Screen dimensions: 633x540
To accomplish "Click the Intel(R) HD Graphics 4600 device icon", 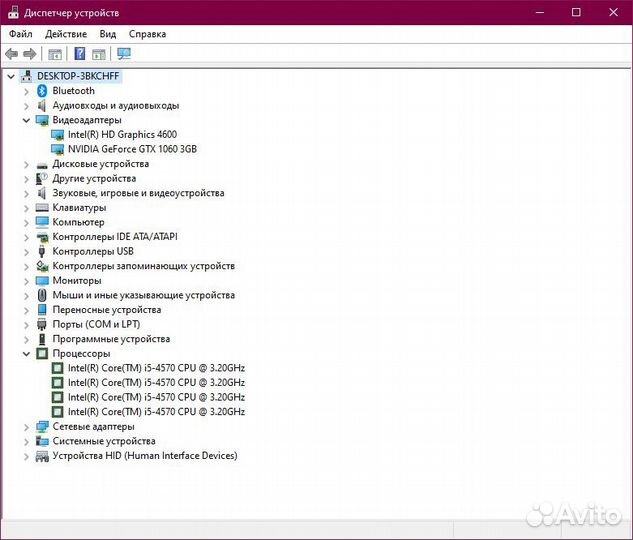I will [x=57, y=135].
